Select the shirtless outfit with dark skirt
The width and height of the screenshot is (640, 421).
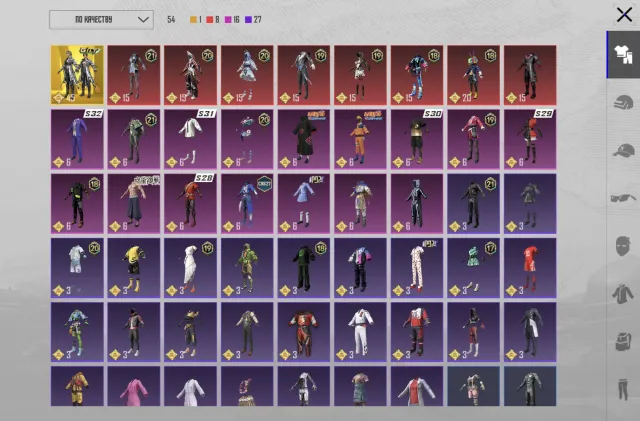tap(134, 203)
